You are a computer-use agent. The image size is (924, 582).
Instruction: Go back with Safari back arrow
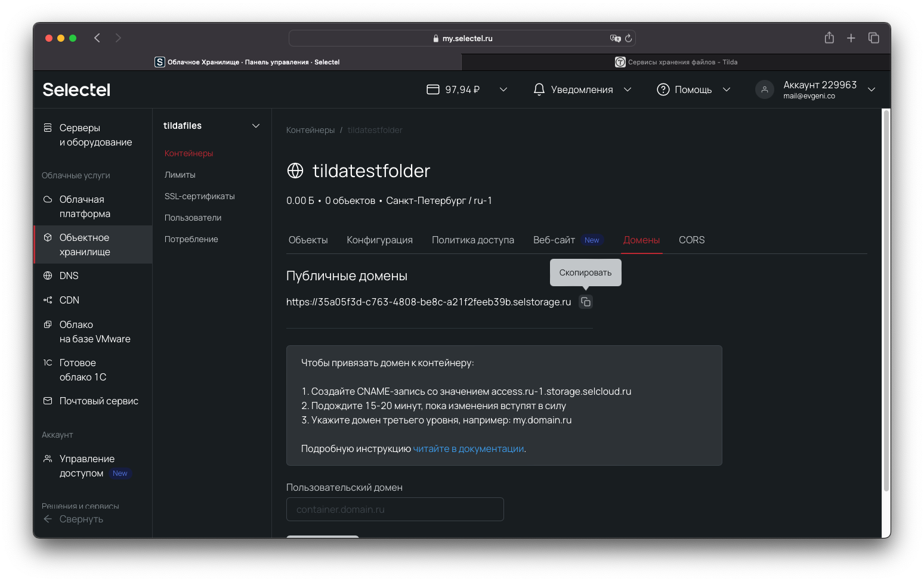tap(97, 38)
